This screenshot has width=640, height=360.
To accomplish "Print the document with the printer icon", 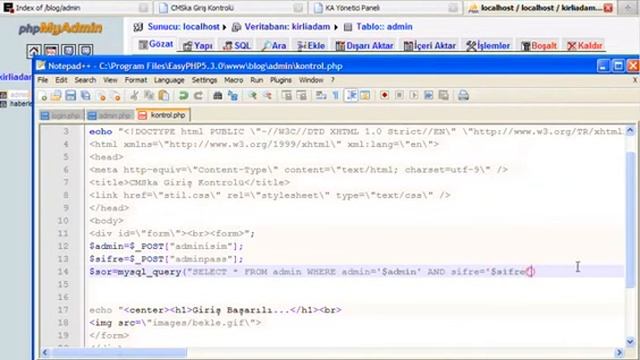I will [x=463, y=96].
